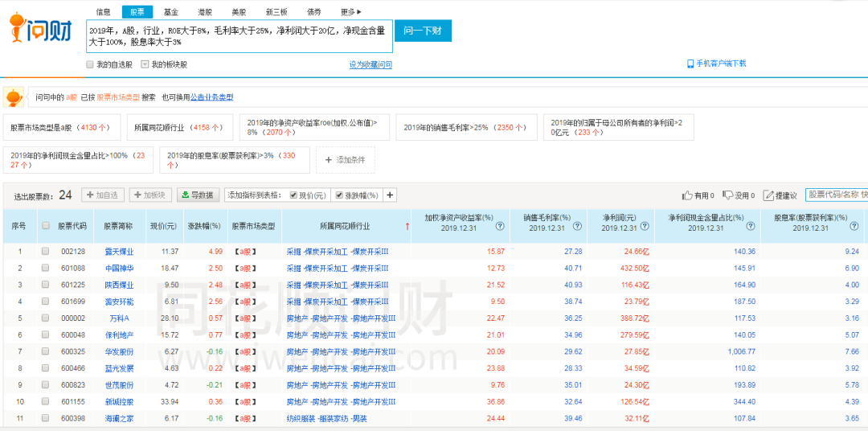Image resolution: width=868 pixels, height=431 pixels.
Task: Open the 更多 menu dropdown
Action: pos(351,11)
